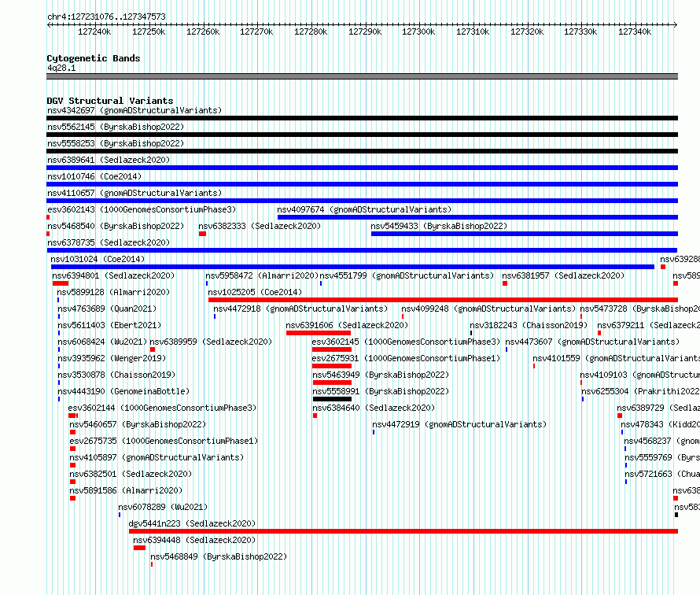Open the nsv6078289 Wu2021 label
700x595 pixels.
pos(163,507)
